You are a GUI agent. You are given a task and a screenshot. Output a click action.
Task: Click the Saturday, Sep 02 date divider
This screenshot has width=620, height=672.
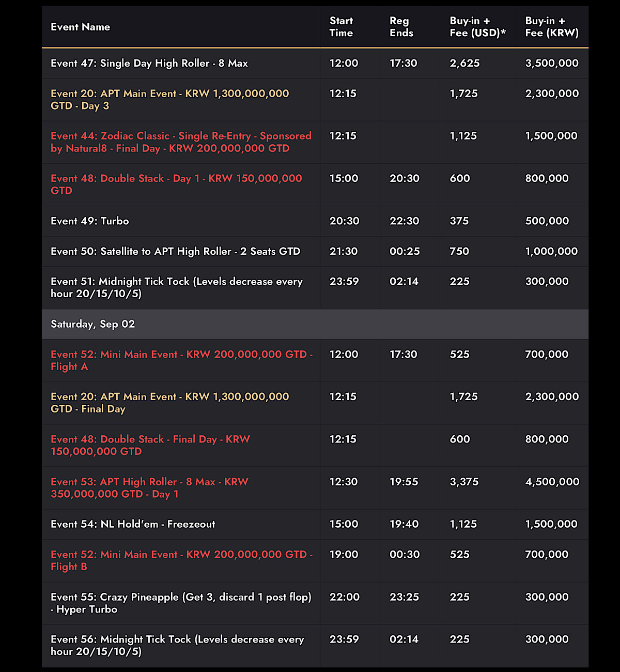click(x=315, y=324)
